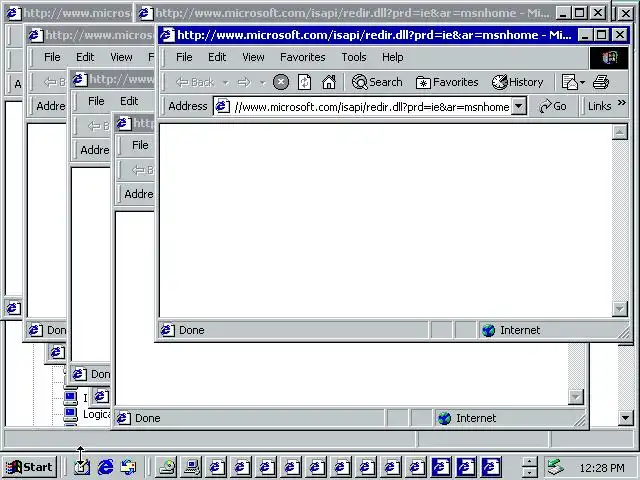
Task: Show the History pane from the toolbar
Action: click(x=518, y=82)
